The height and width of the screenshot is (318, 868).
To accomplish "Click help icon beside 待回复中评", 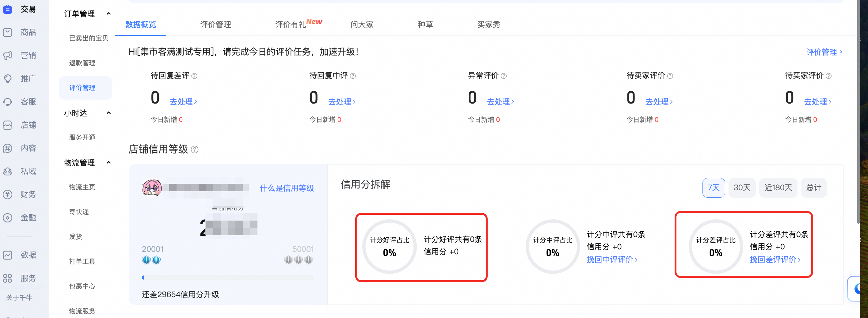I will (x=353, y=76).
